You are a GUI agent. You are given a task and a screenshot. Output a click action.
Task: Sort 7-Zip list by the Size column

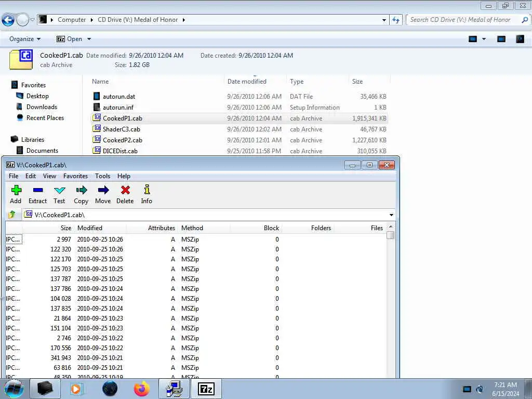click(x=66, y=228)
